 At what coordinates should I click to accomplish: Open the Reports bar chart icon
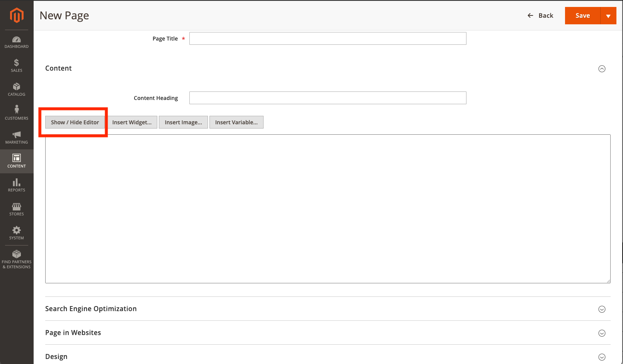pyautogui.click(x=17, y=185)
